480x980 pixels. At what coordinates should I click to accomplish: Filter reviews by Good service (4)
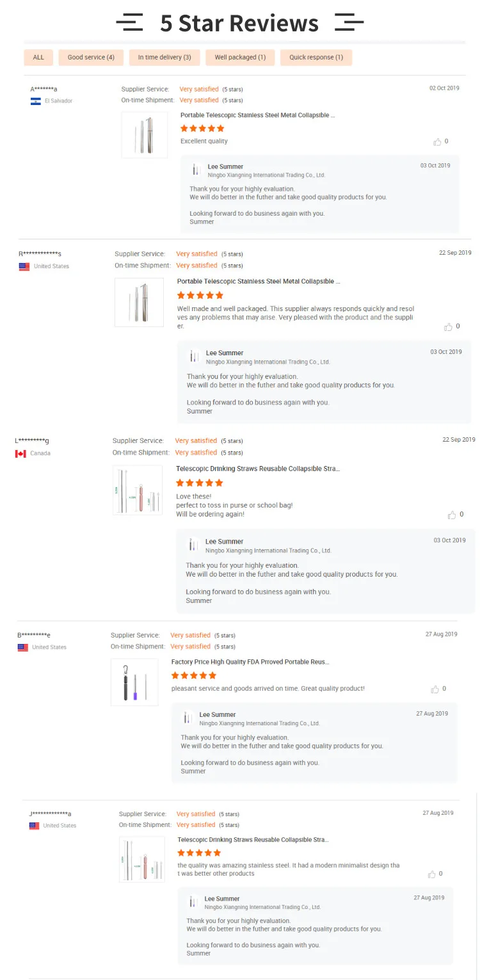click(91, 58)
